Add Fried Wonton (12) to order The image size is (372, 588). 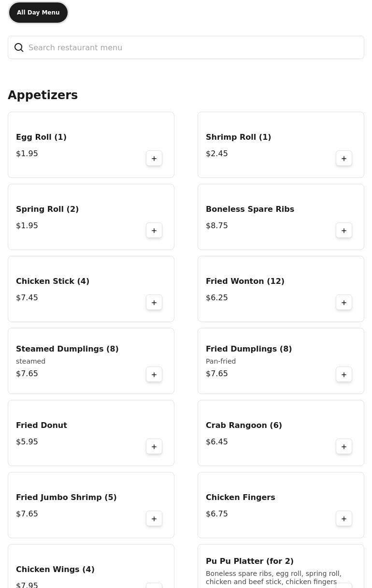(x=344, y=303)
